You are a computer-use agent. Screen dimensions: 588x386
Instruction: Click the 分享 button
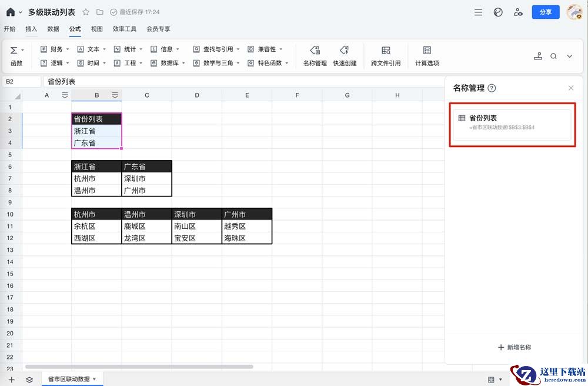pos(545,12)
